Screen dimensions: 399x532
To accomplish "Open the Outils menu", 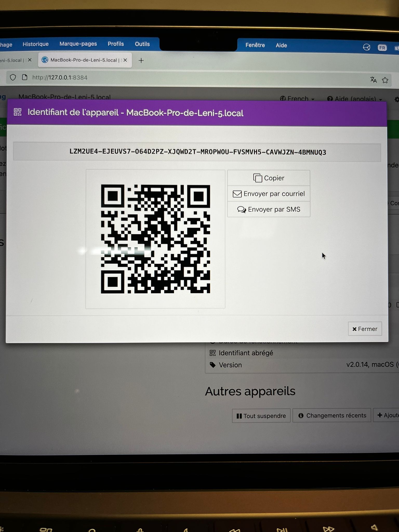I will pyautogui.click(x=142, y=44).
